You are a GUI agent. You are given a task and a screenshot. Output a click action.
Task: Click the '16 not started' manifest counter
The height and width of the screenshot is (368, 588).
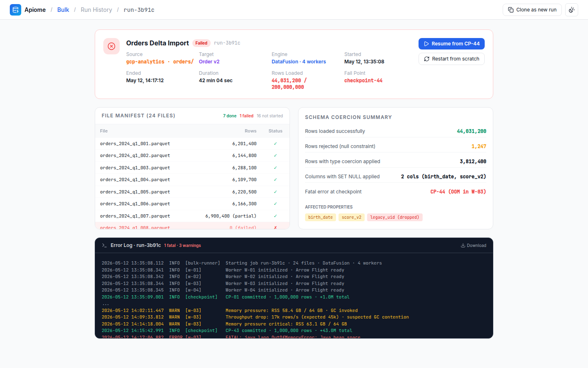(270, 116)
